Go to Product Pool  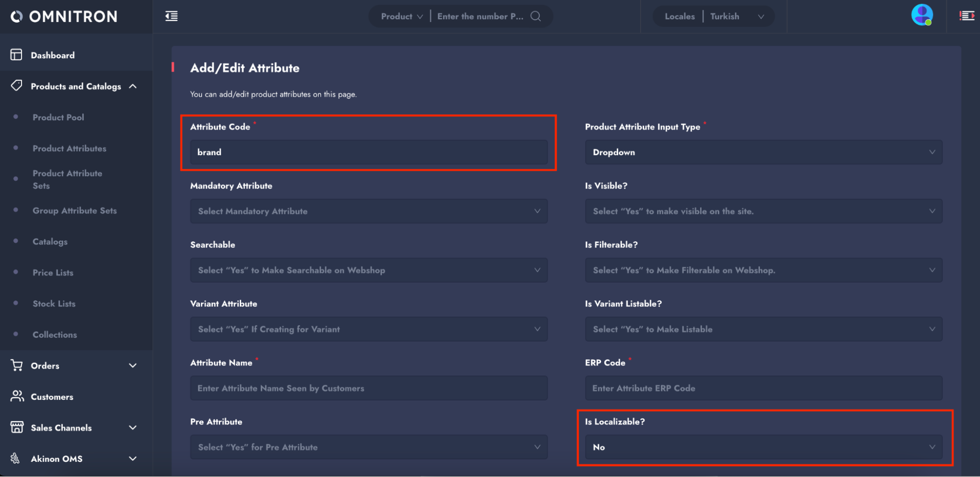pos(58,117)
